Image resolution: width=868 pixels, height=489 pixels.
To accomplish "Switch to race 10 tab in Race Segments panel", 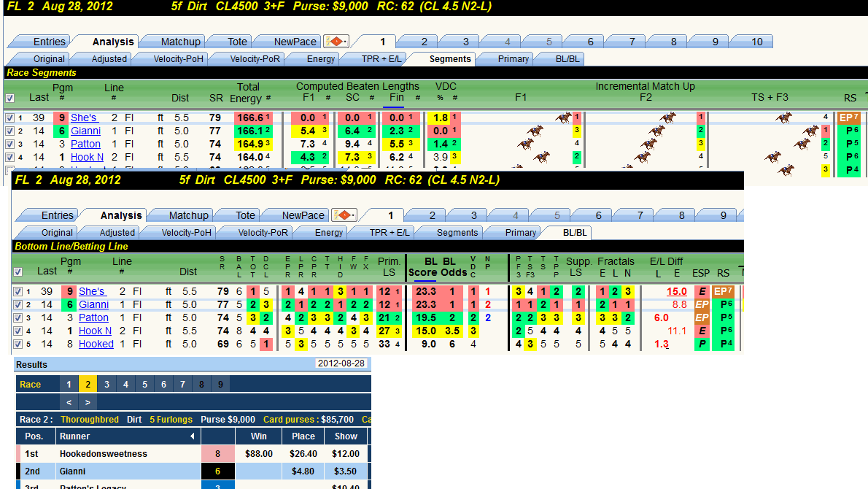I will 756,42.
